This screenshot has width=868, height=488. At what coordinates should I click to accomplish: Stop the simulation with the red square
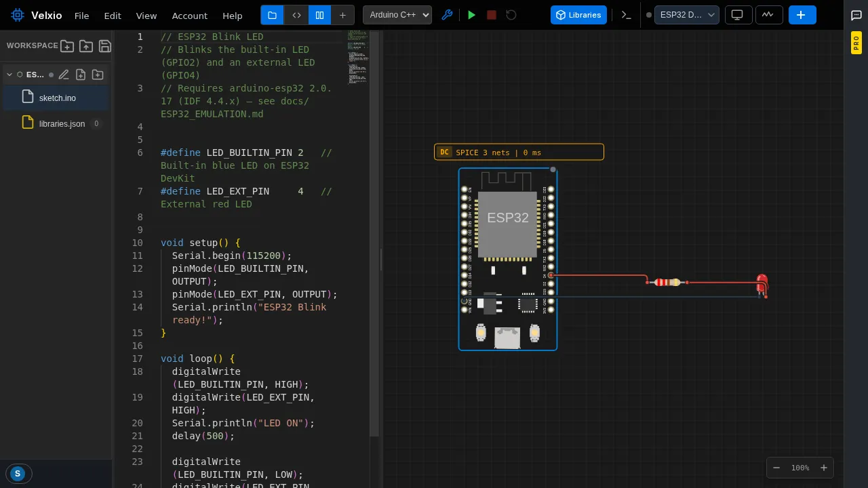[x=492, y=15]
